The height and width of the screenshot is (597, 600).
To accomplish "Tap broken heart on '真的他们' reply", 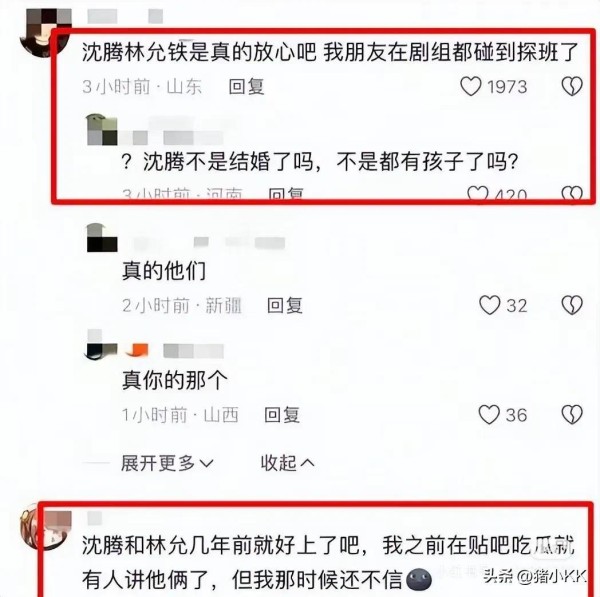I will pyautogui.click(x=572, y=305).
